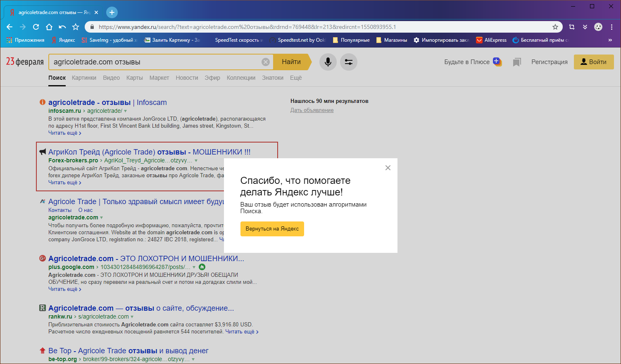Click the browser back arrow
The height and width of the screenshot is (364, 621).
10,27
